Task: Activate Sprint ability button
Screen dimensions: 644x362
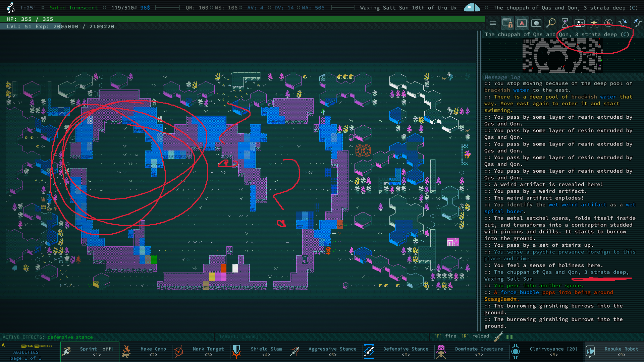Action: [x=90, y=352]
